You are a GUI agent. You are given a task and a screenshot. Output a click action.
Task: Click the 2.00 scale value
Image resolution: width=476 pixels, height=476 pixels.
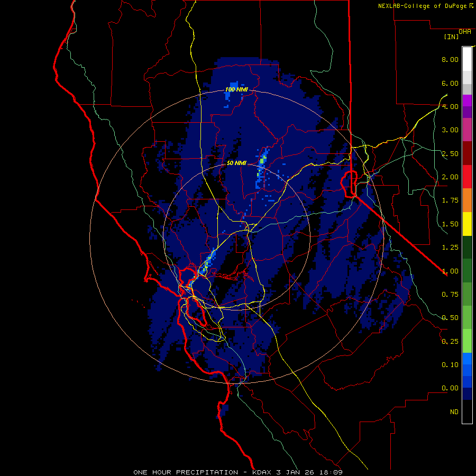coord(450,177)
